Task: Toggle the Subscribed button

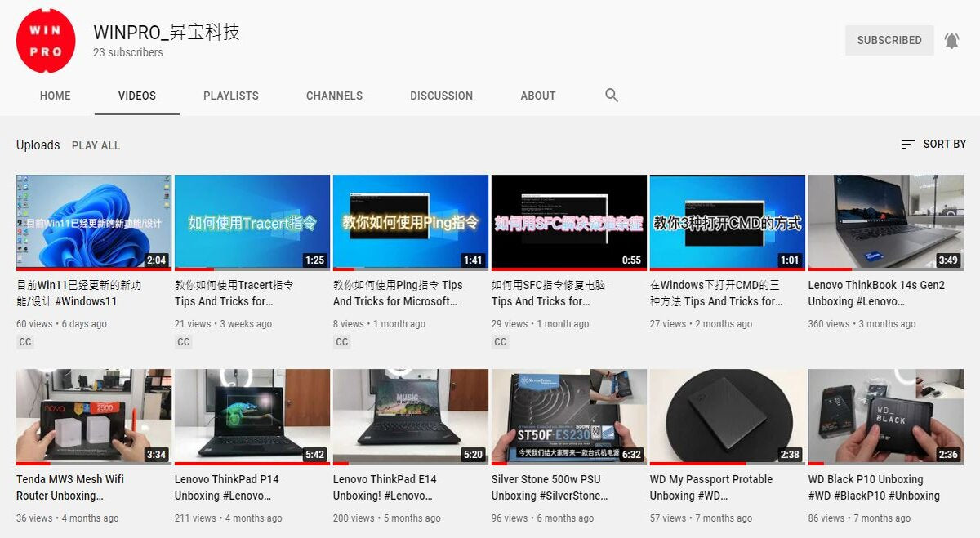Action: pyautogui.click(x=889, y=40)
